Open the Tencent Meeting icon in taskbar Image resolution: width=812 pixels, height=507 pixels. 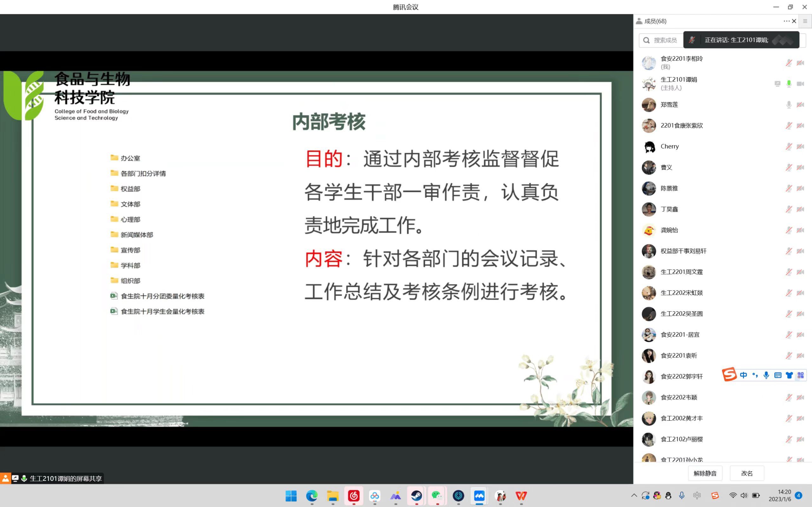pyautogui.click(x=479, y=496)
